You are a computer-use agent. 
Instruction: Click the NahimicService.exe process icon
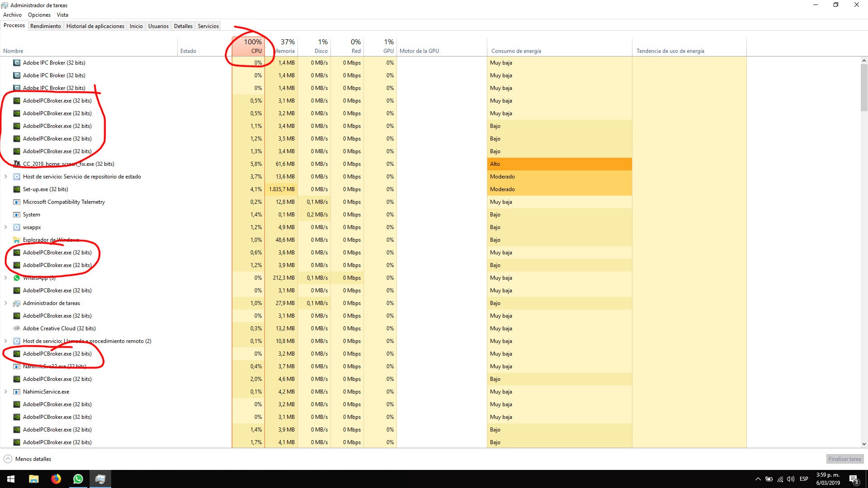tap(17, 392)
